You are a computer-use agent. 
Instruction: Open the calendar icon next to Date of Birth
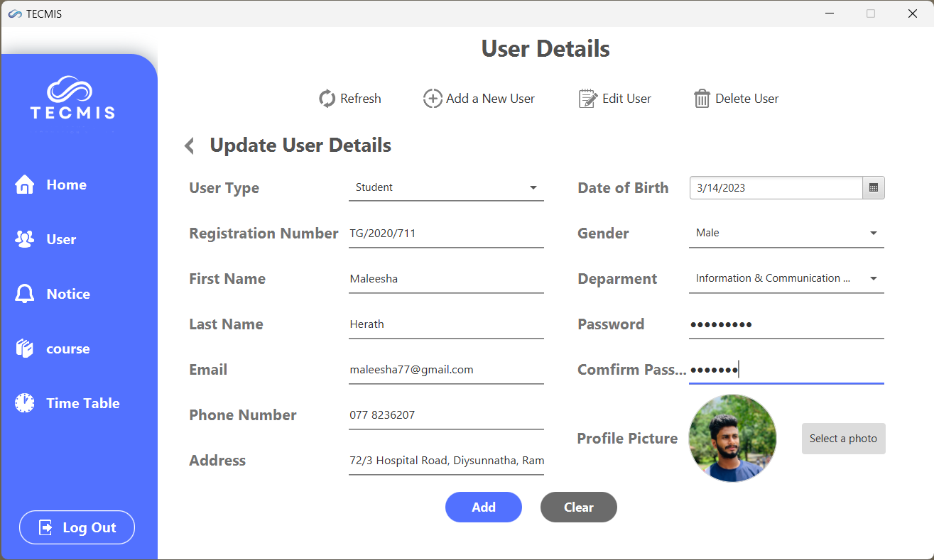[x=873, y=187]
